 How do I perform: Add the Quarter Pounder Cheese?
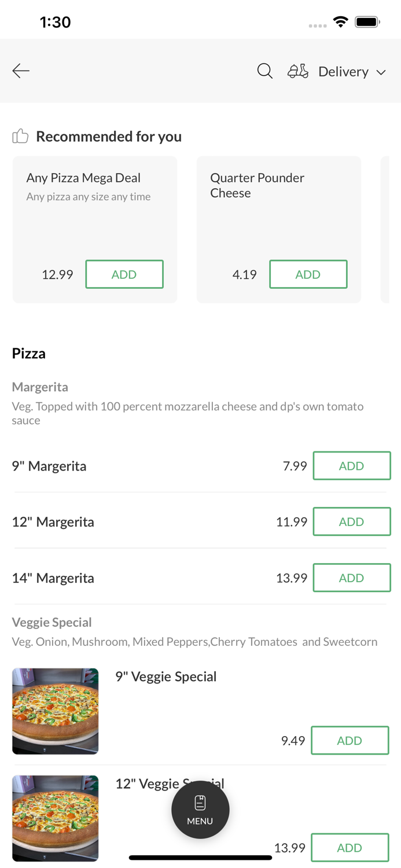(308, 274)
